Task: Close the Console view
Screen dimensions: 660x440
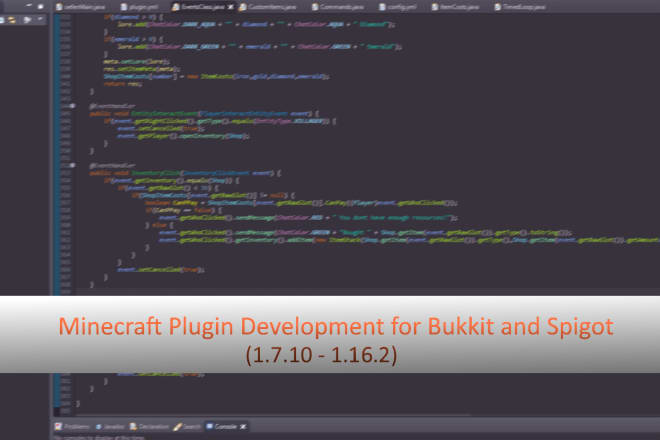Action: 243,427
